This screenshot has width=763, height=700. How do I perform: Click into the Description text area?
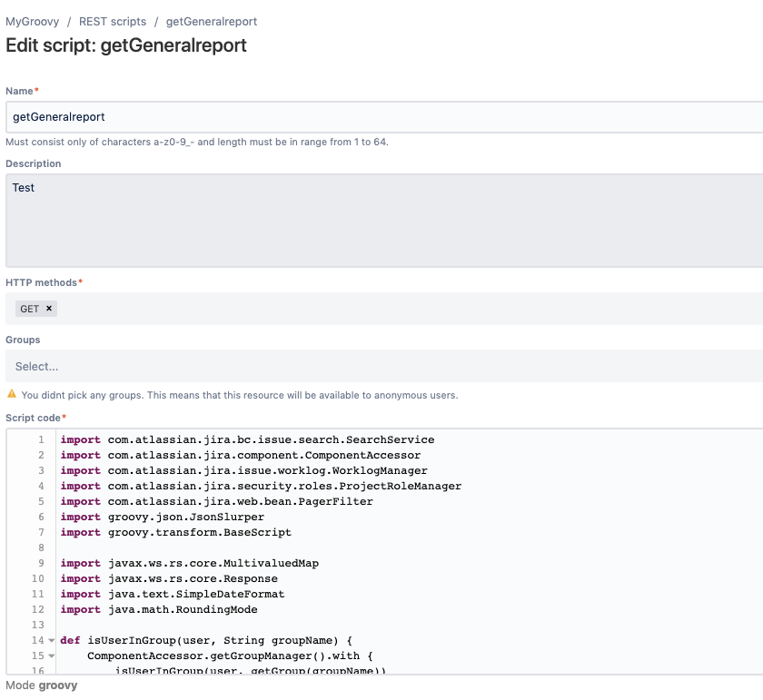click(384, 221)
